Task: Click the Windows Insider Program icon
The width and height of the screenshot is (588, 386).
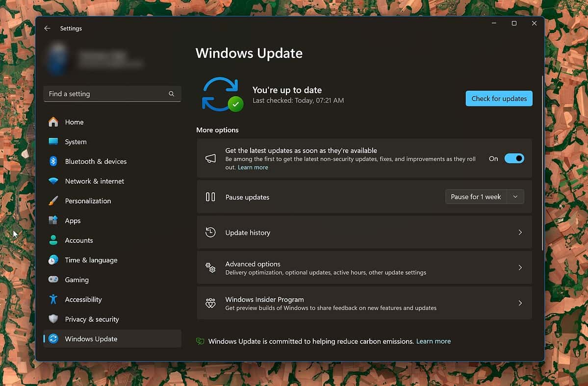Action: (210, 303)
